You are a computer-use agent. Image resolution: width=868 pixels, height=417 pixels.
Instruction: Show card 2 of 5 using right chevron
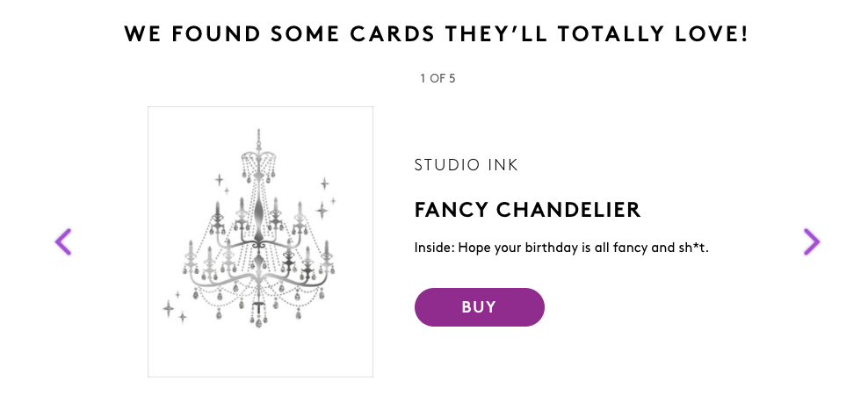[811, 241]
